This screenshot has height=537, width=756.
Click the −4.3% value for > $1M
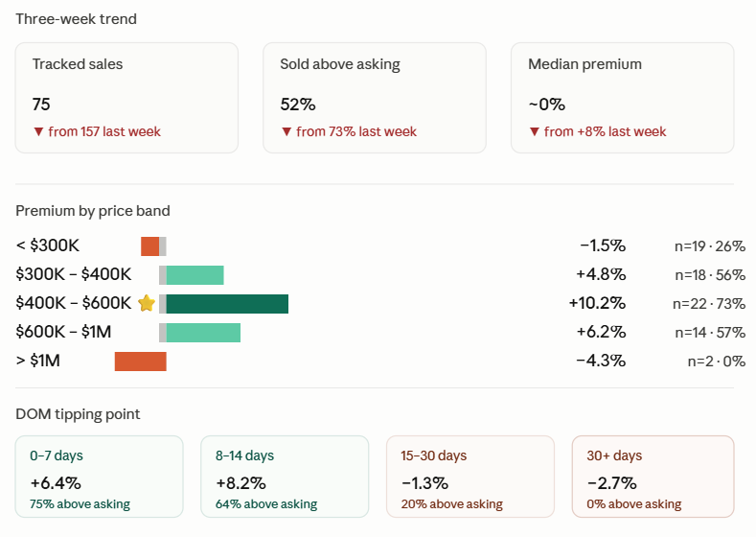(x=601, y=361)
